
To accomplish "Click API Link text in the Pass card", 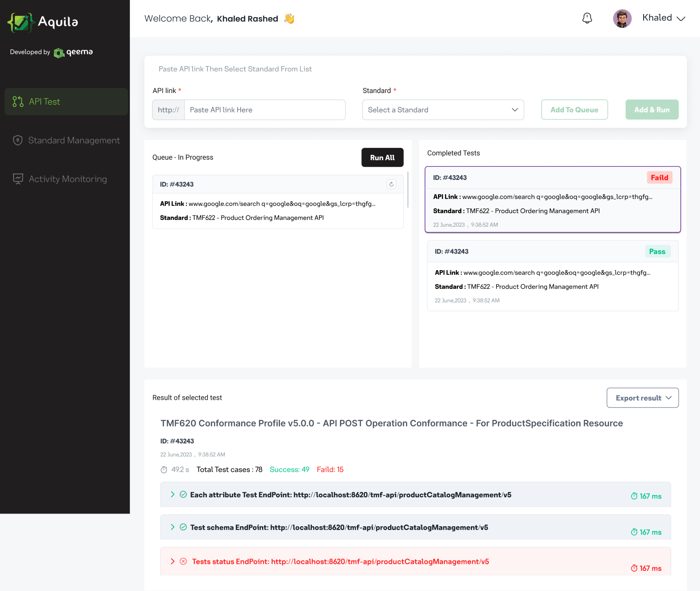I will [542, 273].
